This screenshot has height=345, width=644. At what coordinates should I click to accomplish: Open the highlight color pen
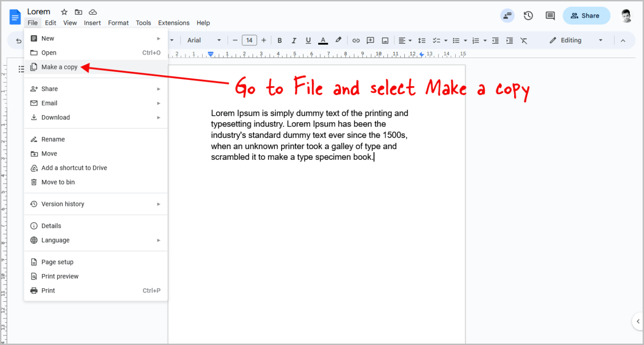click(338, 40)
